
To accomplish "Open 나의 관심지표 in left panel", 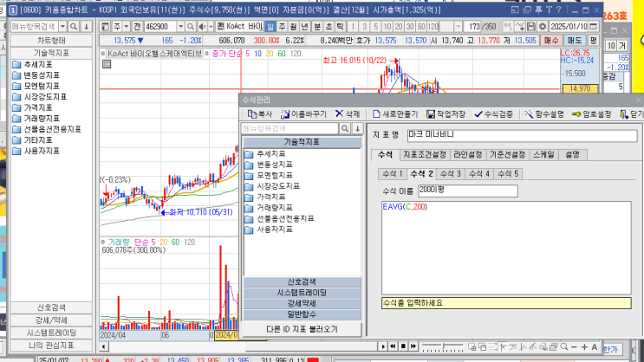I will point(51,346).
